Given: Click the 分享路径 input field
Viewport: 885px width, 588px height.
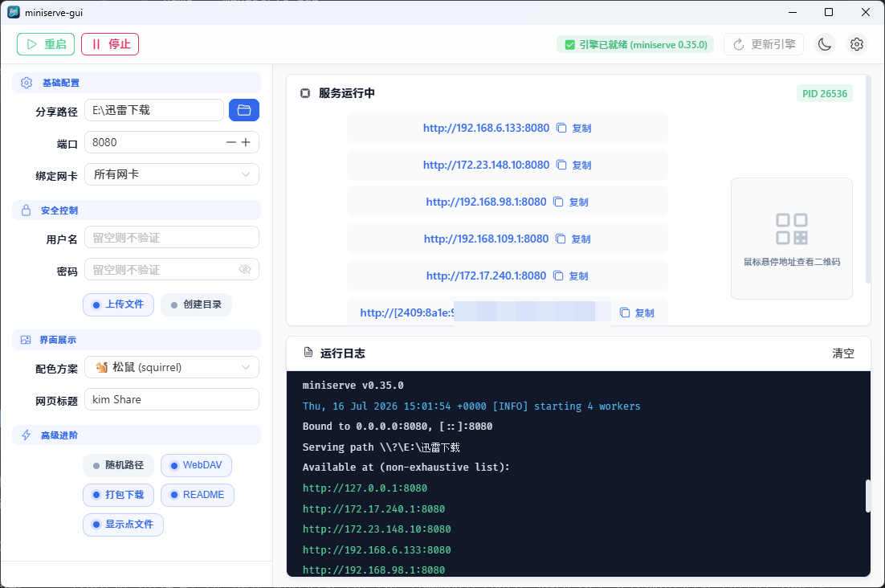Looking at the screenshot, I should (x=154, y=110).
